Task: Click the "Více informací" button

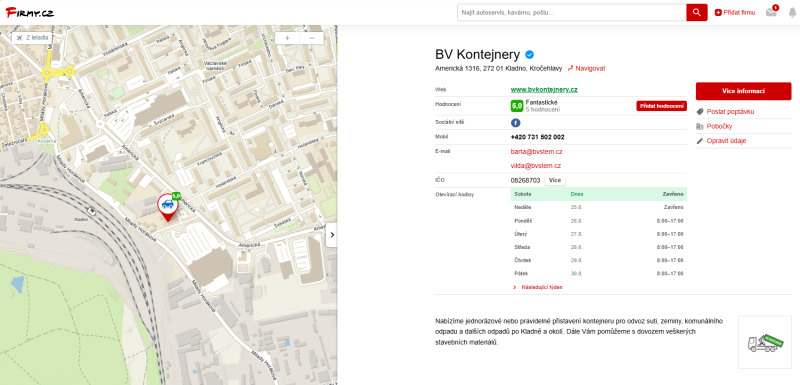Action: coord(743,91)
